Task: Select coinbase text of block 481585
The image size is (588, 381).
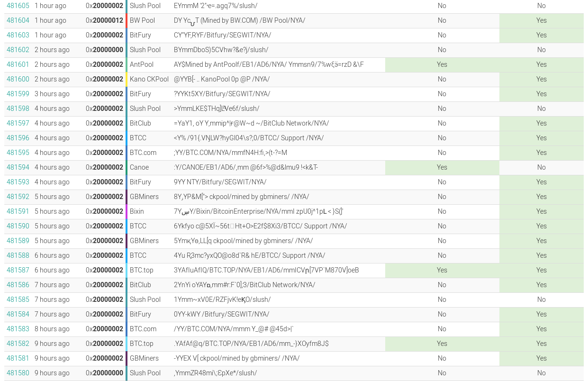Action: point(222,299)
